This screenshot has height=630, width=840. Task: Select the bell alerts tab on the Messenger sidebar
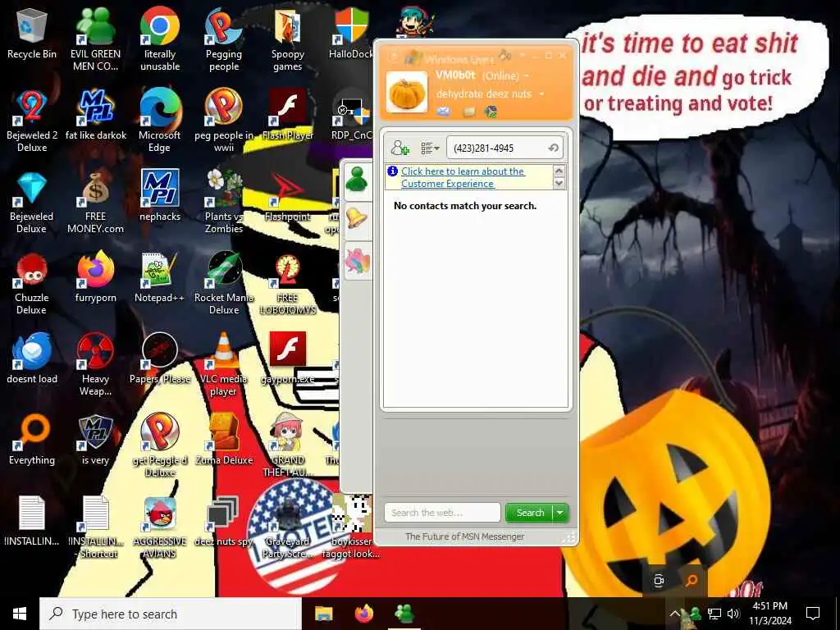(x=357, y=219)
